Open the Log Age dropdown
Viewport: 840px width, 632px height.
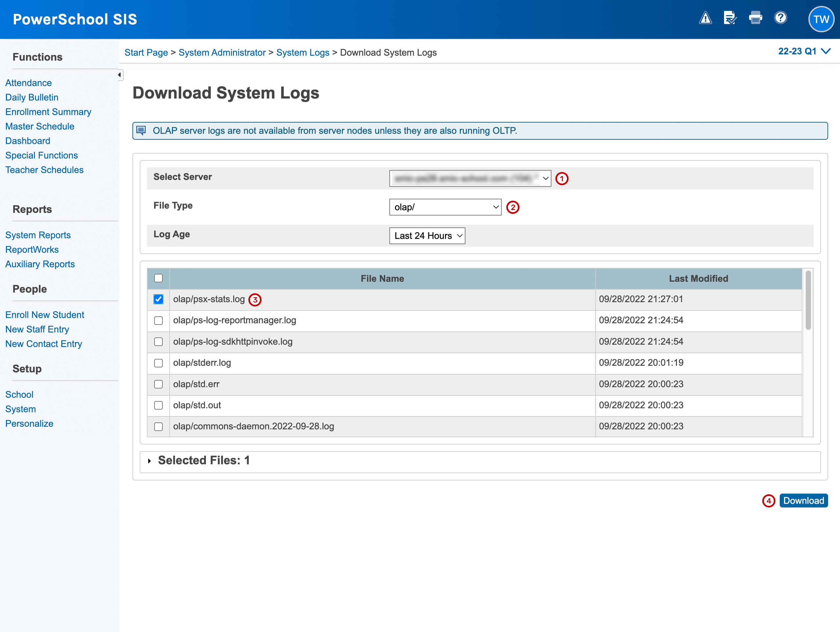click(427, 236)
